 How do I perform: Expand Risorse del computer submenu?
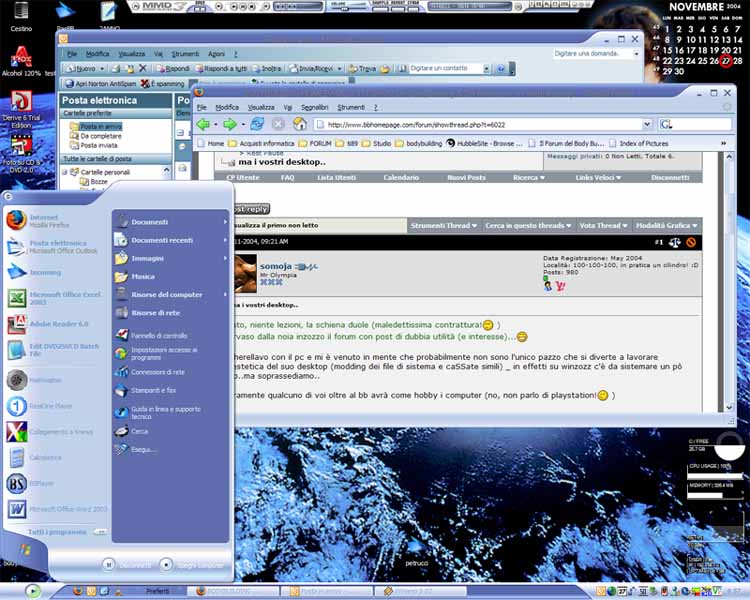[x=225, y=294]
